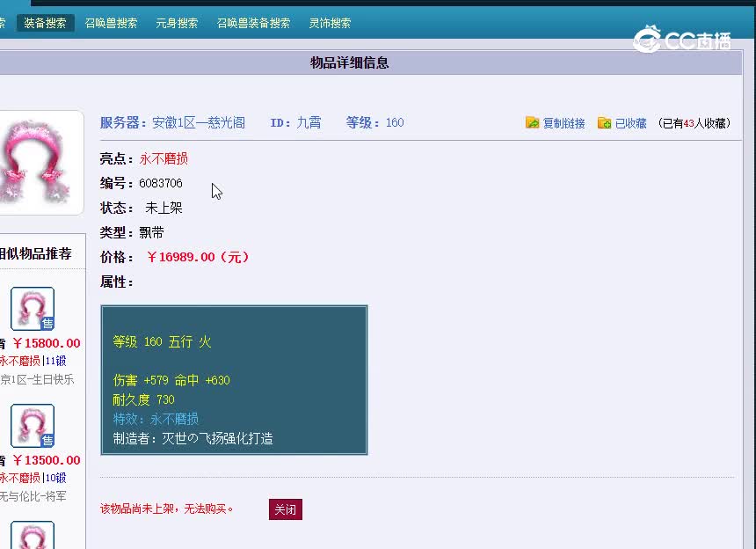Click the 已收藏 folder icon
The image size is (756, 549).
tap(604, 122)
